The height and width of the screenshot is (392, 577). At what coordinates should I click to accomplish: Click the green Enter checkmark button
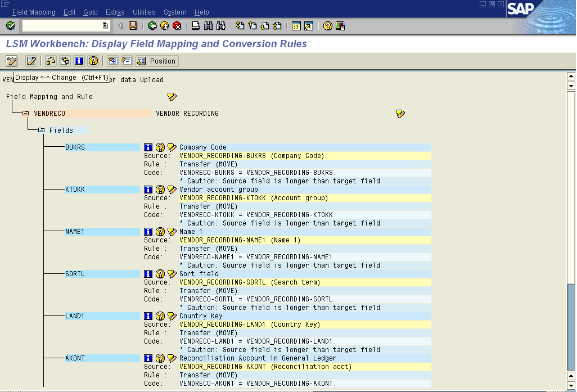click(x=10, y=26)
